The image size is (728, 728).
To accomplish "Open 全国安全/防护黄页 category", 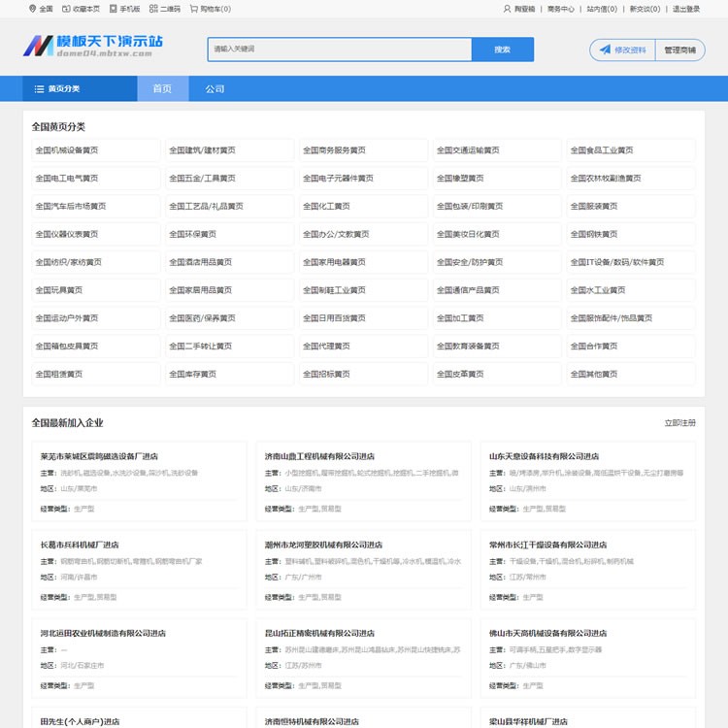I will [x=497, y=262].
